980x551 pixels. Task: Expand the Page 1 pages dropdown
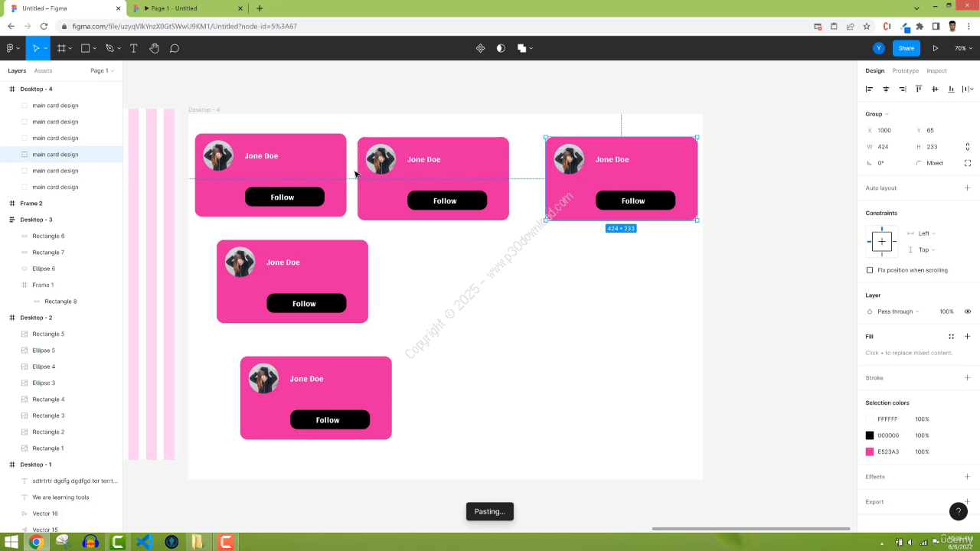pyautogui.click(x=102, y=70)
